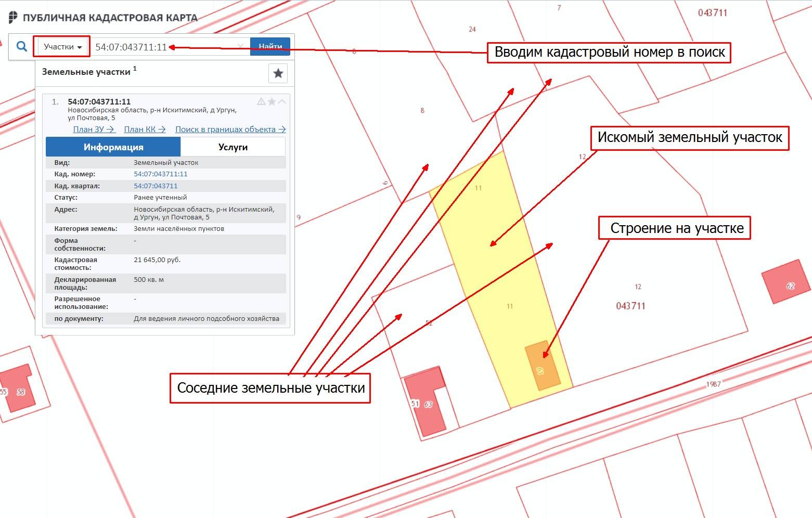This screenshot has height=518, width=812.
Task: Toggle the small star on result 54:07:043711:11
Action: point(272,101)
